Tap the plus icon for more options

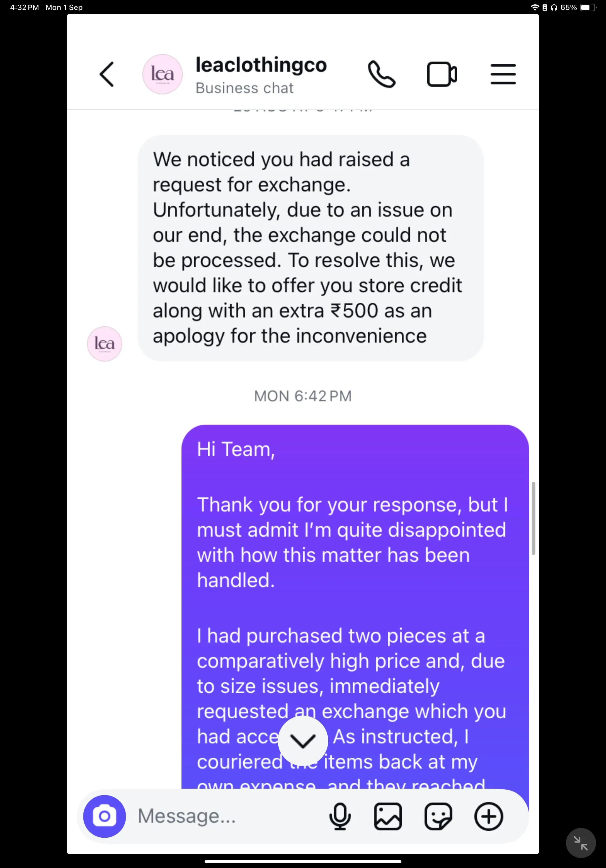(489, 816)
